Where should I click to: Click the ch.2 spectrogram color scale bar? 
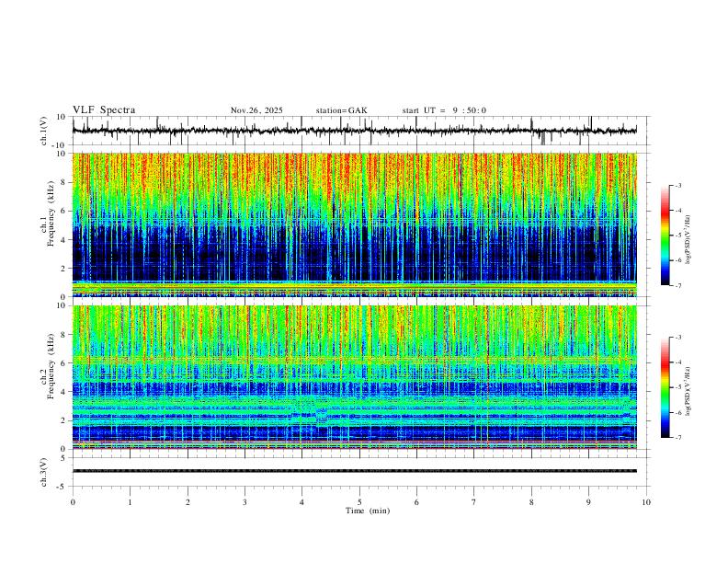click(665, 387)
